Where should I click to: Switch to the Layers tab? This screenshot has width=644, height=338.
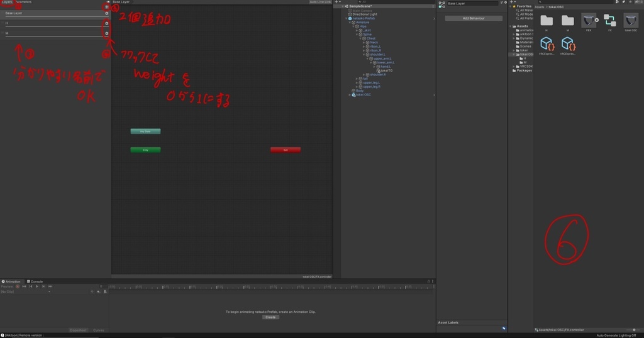[7, 2]
